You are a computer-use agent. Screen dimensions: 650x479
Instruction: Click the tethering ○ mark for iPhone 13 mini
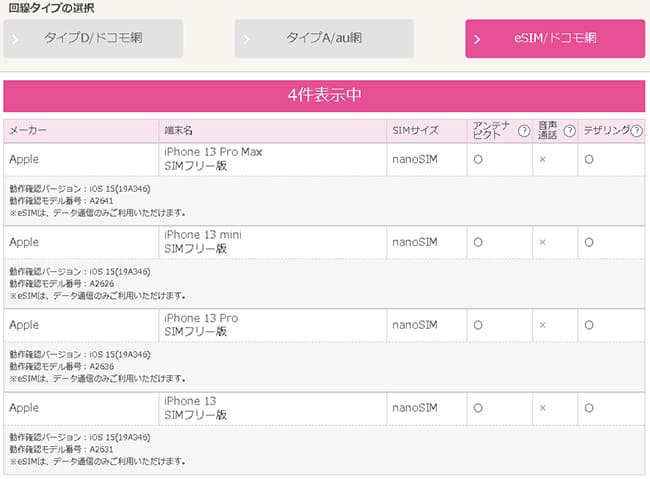coord(590,242)
